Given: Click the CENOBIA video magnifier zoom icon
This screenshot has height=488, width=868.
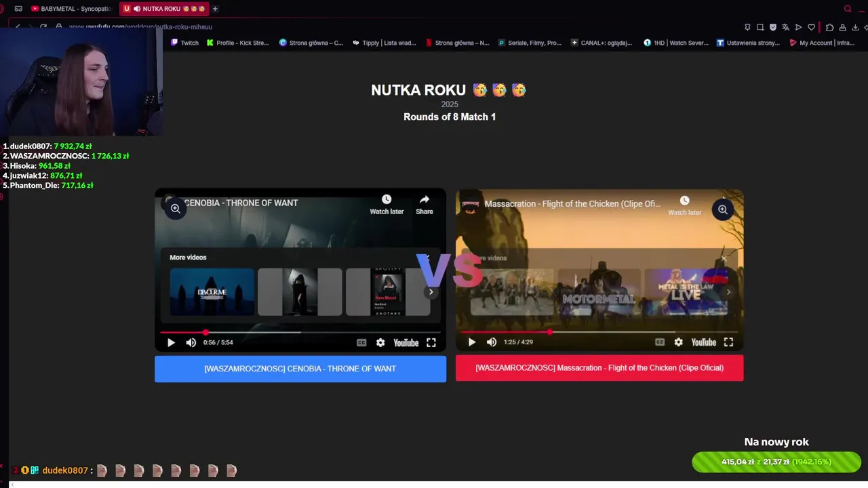Looking at the screenshot, I should (175, 208).
